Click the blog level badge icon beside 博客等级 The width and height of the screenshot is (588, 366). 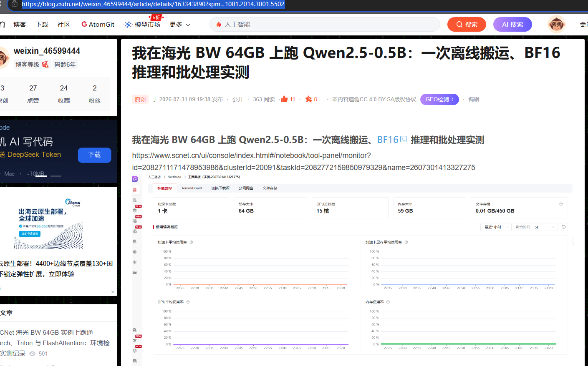(x=45, y=65)
